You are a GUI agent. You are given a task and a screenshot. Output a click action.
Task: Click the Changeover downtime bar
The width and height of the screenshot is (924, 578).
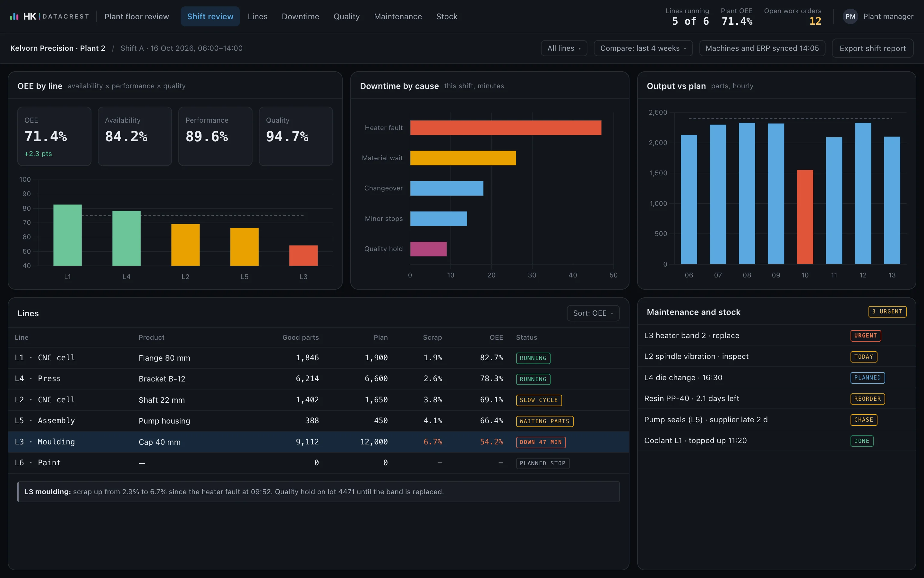[x=447, y=188]
